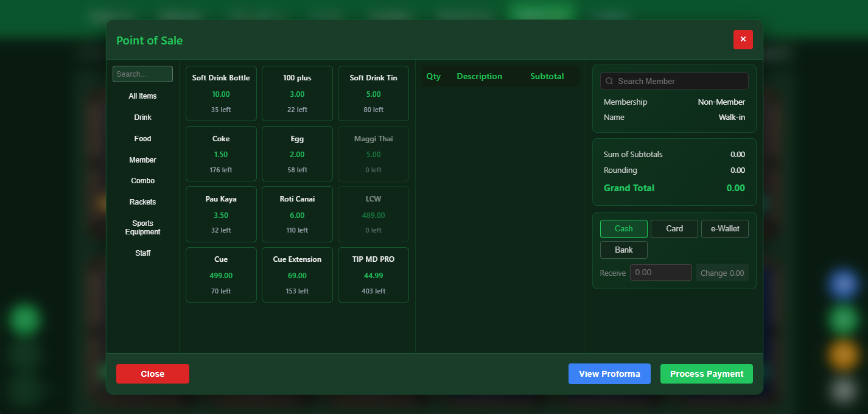
Task: Open View Proforma
Action: click(609, 374)
